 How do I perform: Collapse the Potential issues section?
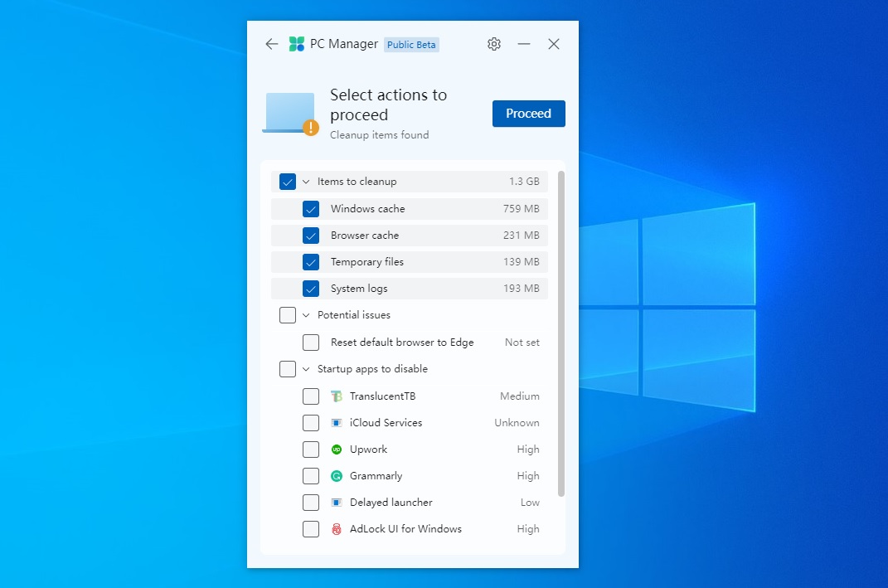click(306, 315)
